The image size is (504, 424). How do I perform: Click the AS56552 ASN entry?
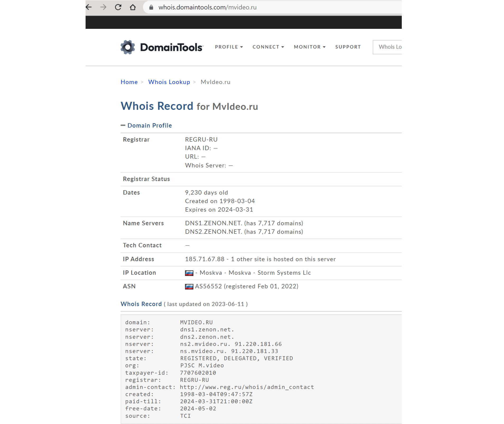point(208,286)
